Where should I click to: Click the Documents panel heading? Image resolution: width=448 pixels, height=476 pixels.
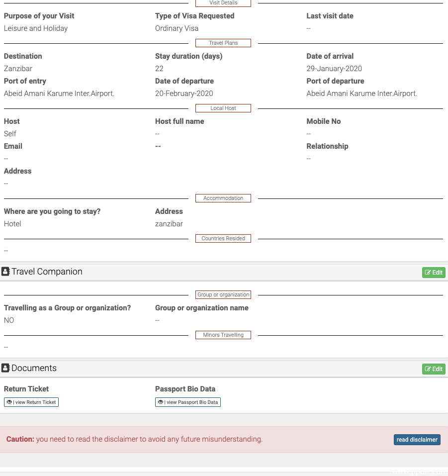[x=34, y=368]
